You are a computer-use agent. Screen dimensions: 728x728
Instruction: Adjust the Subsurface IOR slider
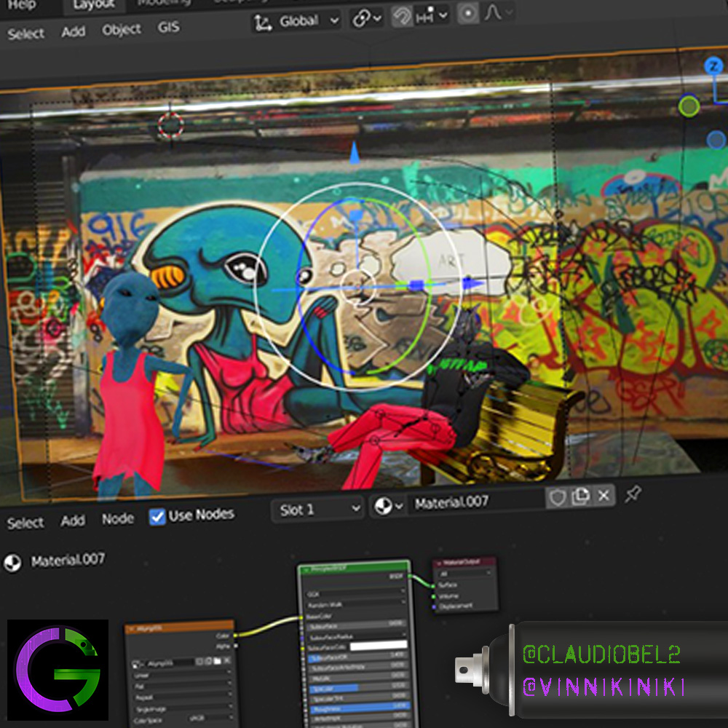[x=357, y=657]
